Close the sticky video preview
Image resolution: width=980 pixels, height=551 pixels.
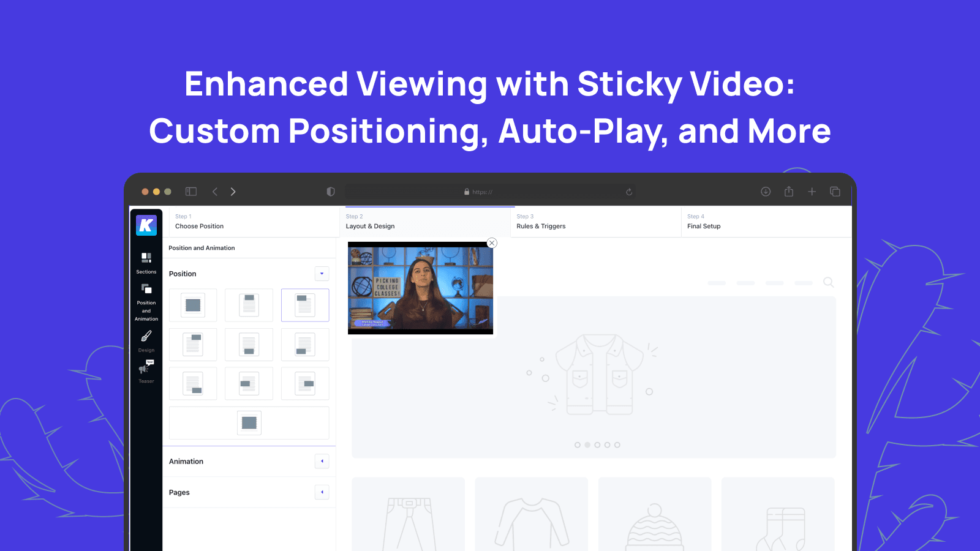pyautogui.click(x=492, y=243)
